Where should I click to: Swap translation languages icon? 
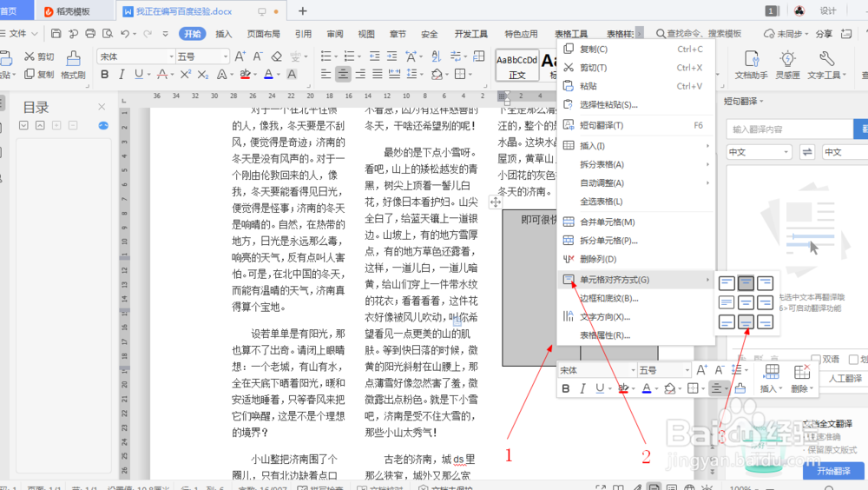click(807, 152)
